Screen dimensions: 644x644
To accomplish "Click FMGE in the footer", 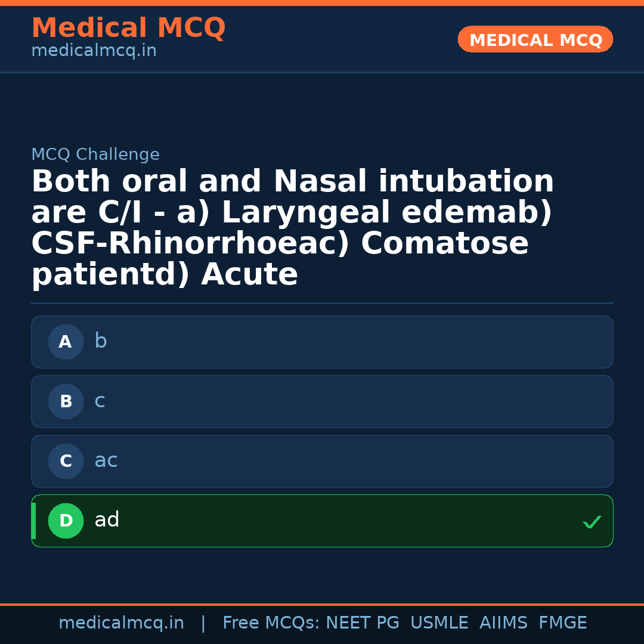I will (563, 623).
